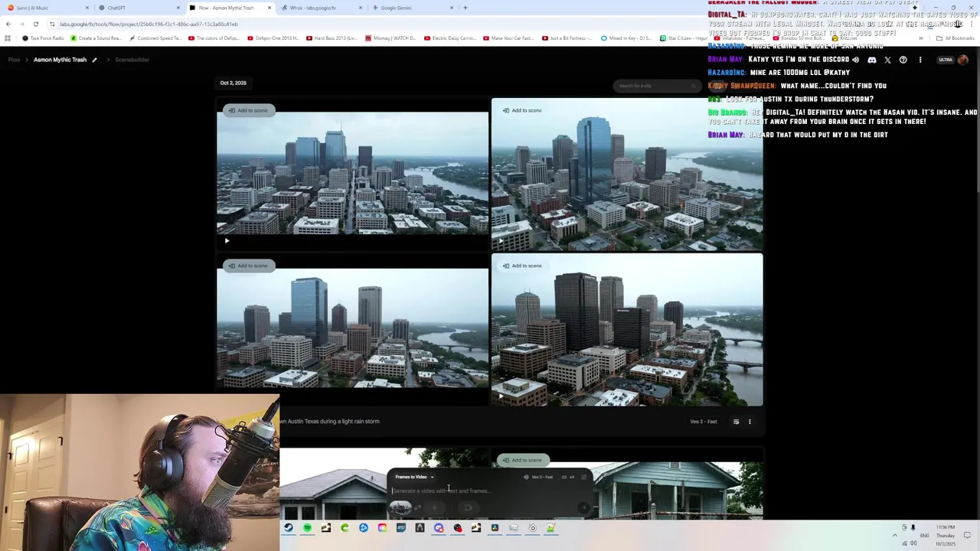Play the top-left Austin skyline video
The height and width of the screenshot is (551, 980).
227,240
